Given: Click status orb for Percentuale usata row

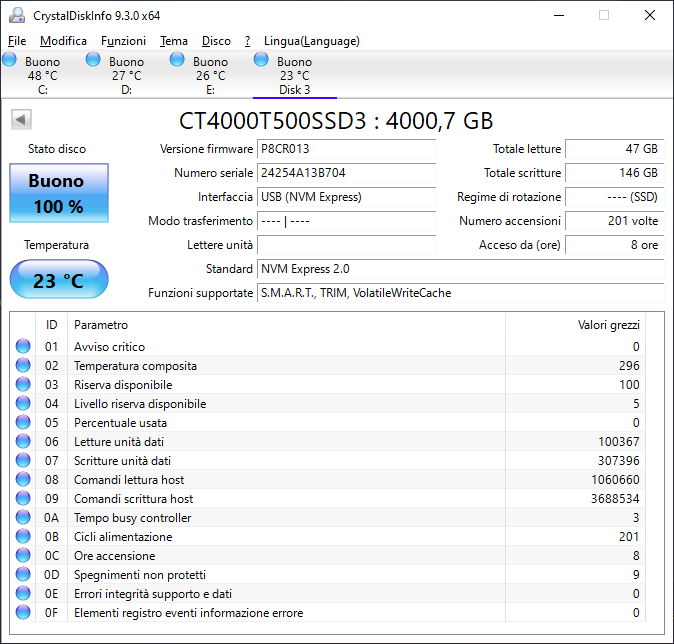Looking at the screenshot, I should [x=23, y=422].
